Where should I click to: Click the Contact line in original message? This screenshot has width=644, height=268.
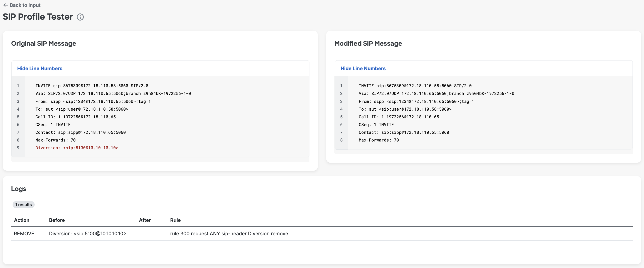(x=80, y=132)
